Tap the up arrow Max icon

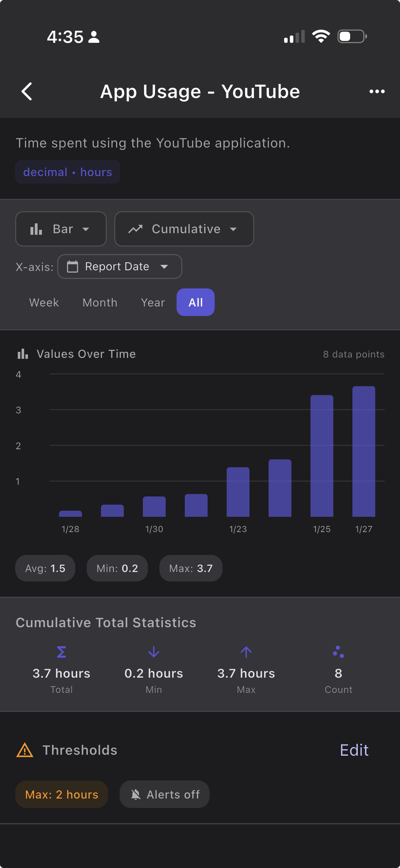[246, 652]
